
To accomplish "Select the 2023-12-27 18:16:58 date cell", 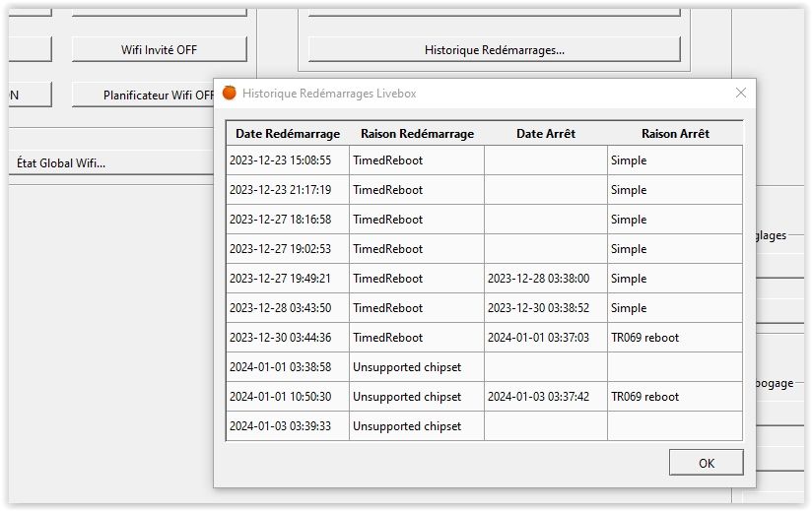I will tap(288, 220).
